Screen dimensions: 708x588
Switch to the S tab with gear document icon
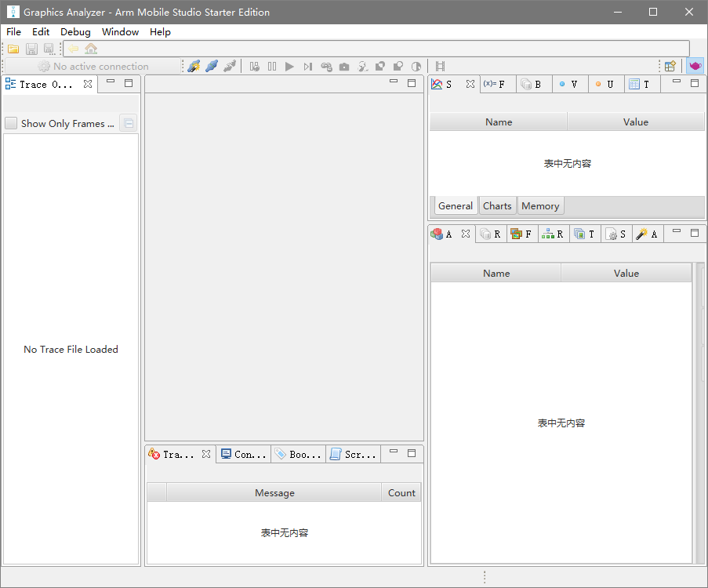pos(616,234)
